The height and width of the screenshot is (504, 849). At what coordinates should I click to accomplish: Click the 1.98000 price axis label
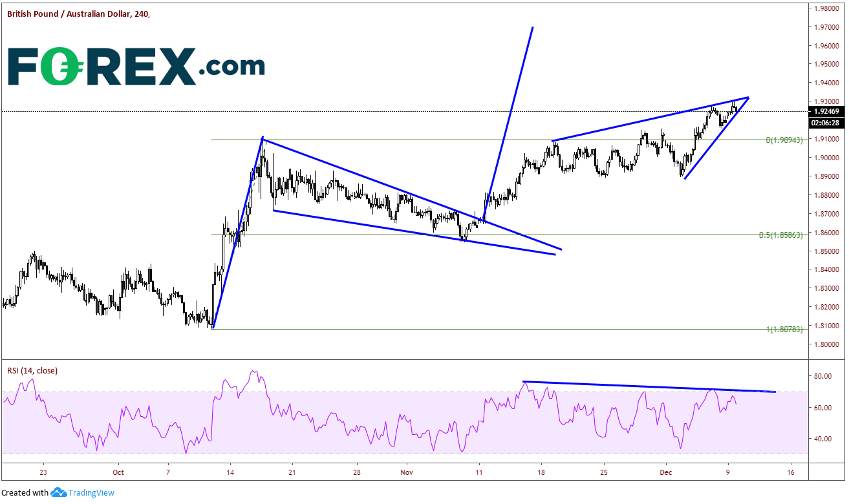[x=828, y=9]
